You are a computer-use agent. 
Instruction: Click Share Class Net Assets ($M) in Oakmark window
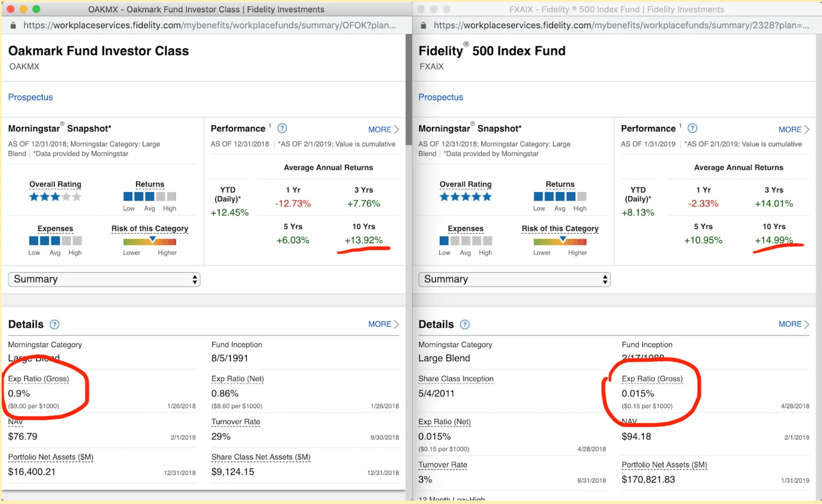(x=261, y=457)
